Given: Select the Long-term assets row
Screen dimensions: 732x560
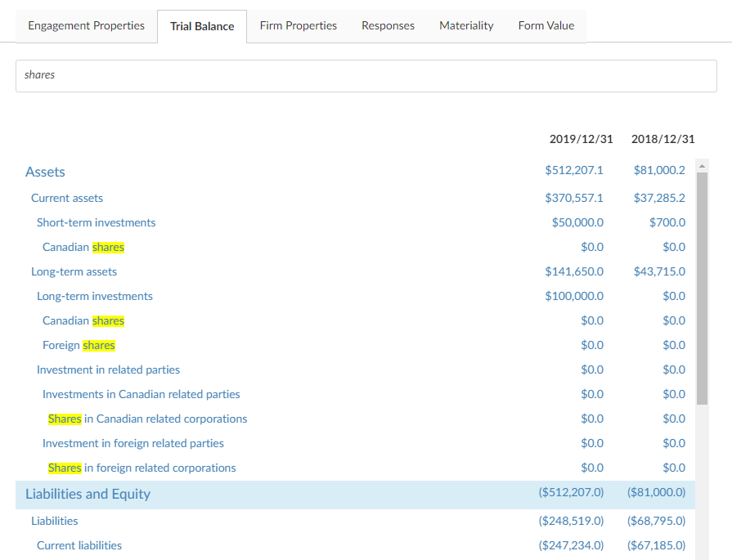Looking at the screenshot, I should [x=74, y=271].
